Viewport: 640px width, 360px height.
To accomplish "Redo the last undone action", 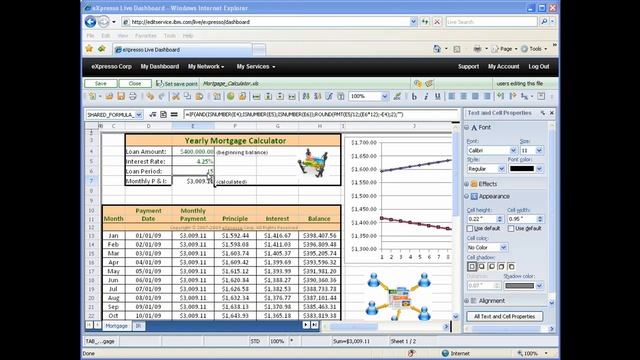I will 162,96.
